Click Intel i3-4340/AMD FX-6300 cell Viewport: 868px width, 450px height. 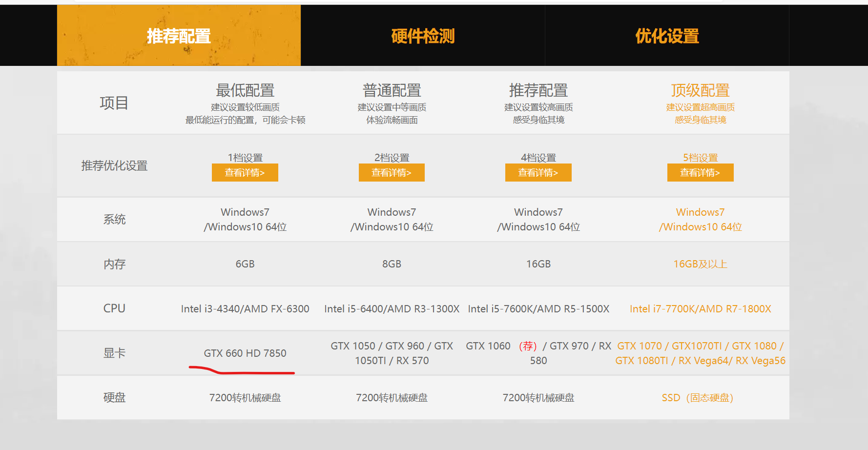coord(245,309)
